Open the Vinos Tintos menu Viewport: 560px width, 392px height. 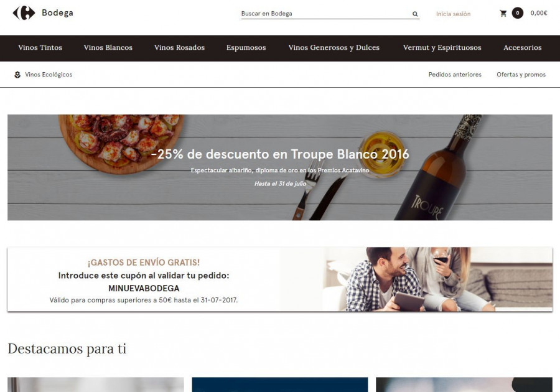pos(40,47)
